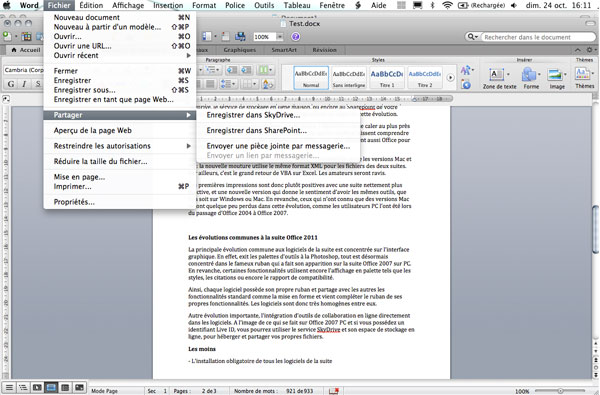Click the Rechercher dans le document field

click(x=538, y=37)
